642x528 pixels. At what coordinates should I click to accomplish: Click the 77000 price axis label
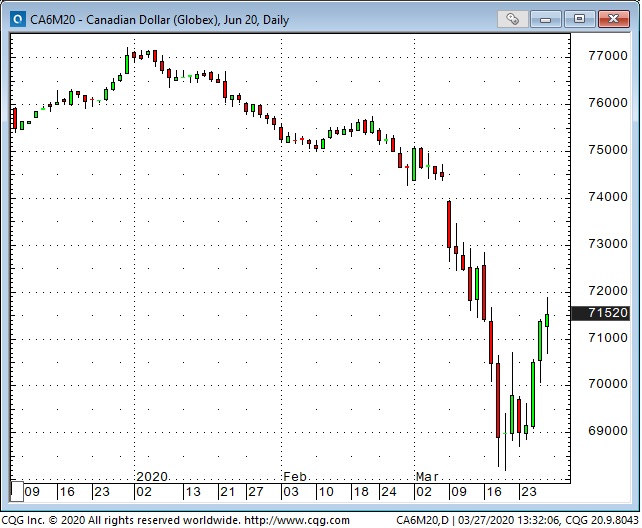coord(608,56)
